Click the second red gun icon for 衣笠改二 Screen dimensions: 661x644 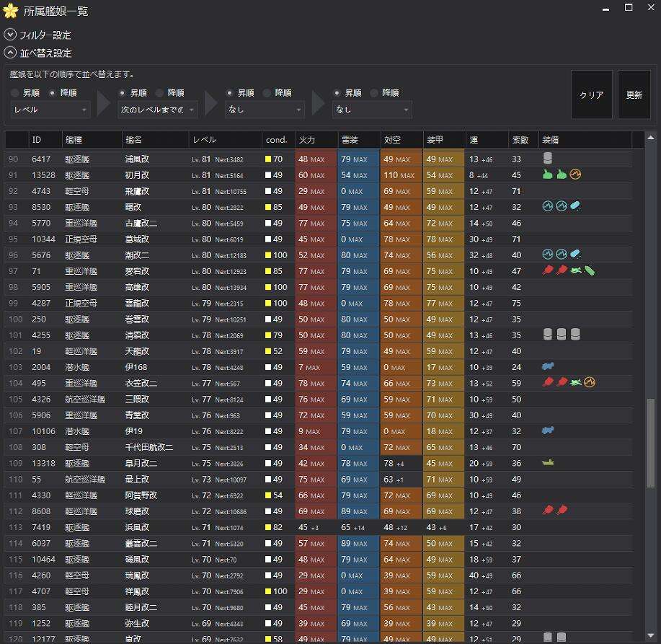point(562,382)
